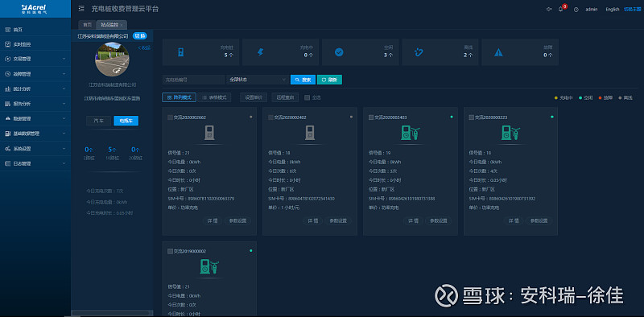Expand the 数据管理 menu chevron
The image size is (644, 317).
pos(64,118)
